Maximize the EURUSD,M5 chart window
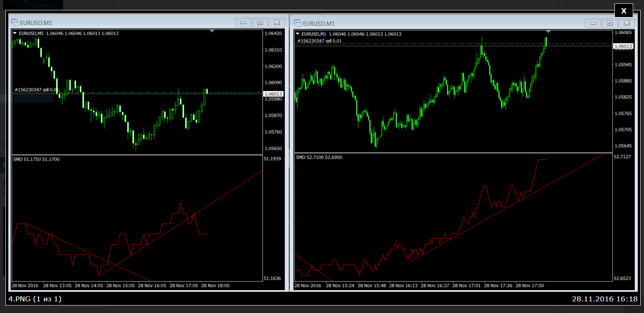The image size is (644, 313). [260, 22]
